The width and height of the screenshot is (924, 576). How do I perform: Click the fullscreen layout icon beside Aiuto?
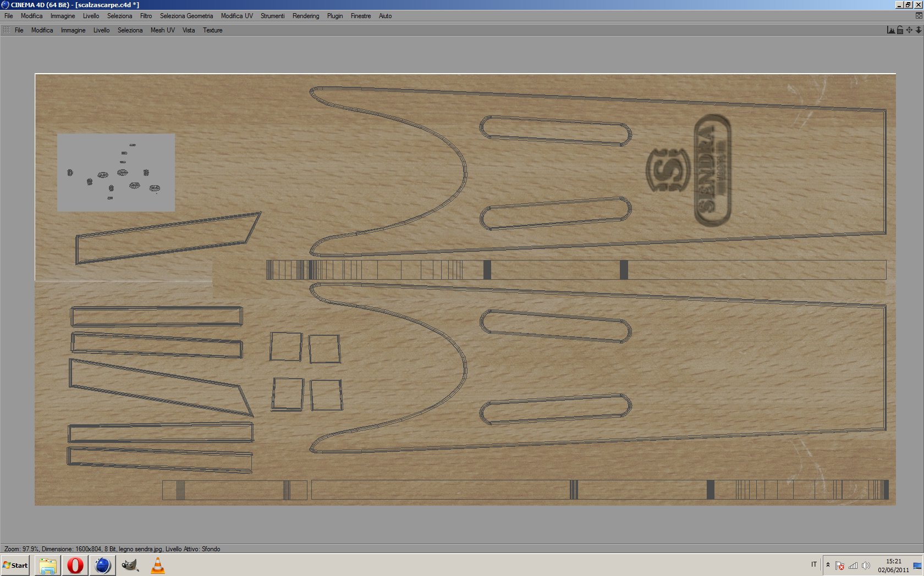(x=919, y=16)
